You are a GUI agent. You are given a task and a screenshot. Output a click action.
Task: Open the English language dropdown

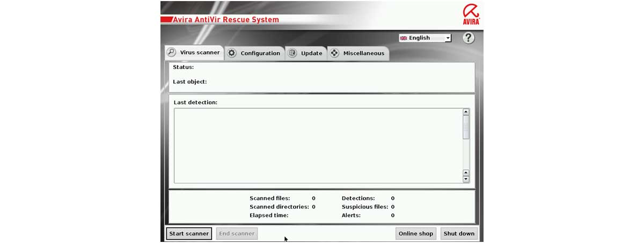425,38
